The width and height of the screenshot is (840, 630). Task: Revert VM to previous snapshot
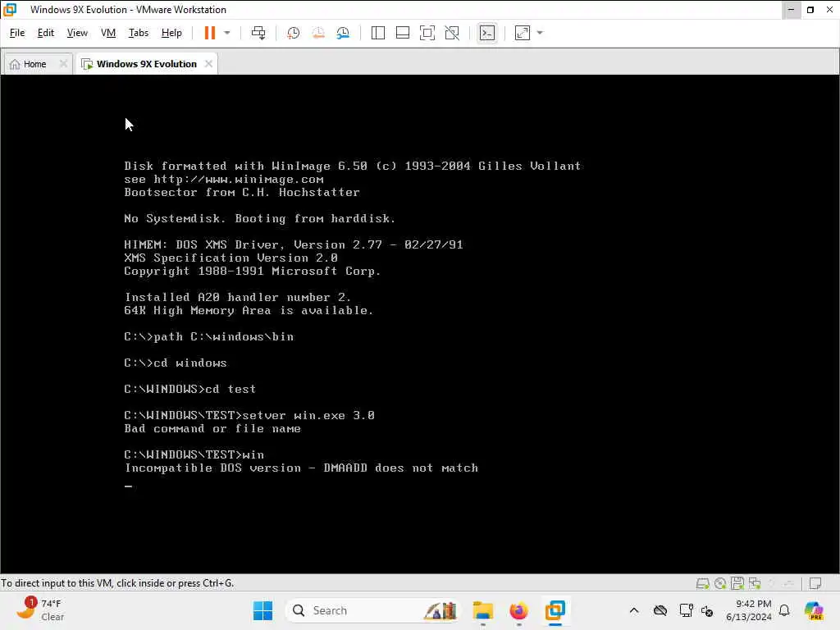tap(318, 33)
